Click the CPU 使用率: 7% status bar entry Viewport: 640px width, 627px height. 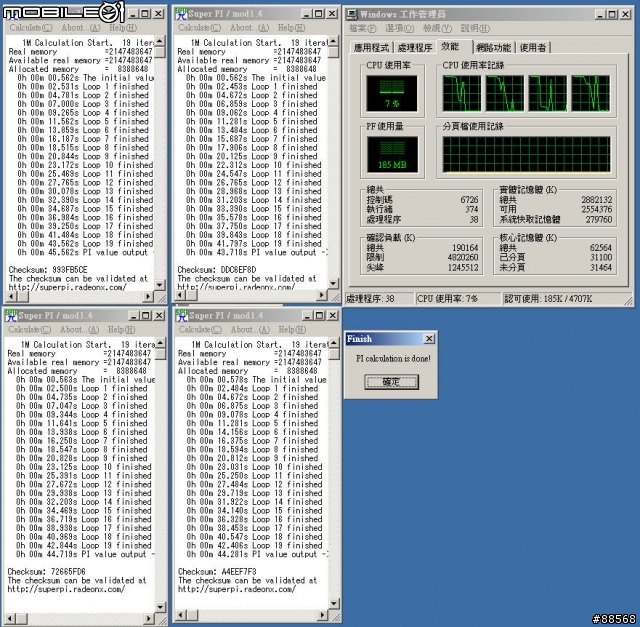pos(458,299)
